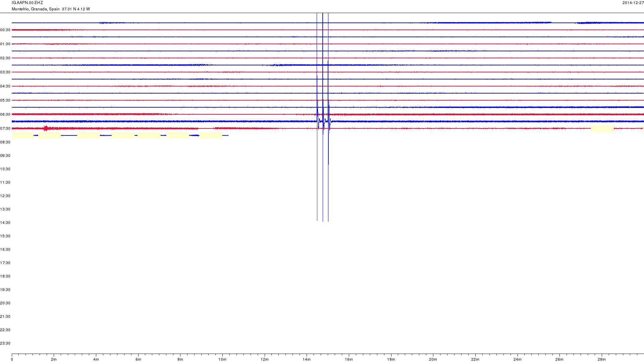The height and width of the screenshot is (362, 644).
Task: Click the 20m axis tick label
Action: (433, 359)
